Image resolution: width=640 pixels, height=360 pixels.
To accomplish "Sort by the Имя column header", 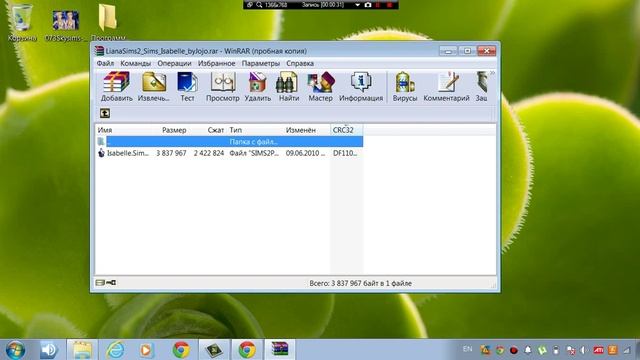I will click(x=105, y=130).
